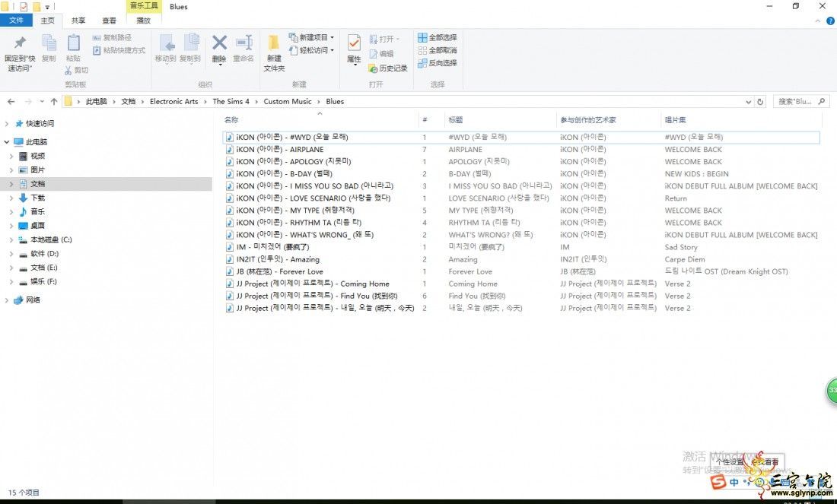
Task: Select Local Disk (C:) in navigation pane
Action: point(51,240)
